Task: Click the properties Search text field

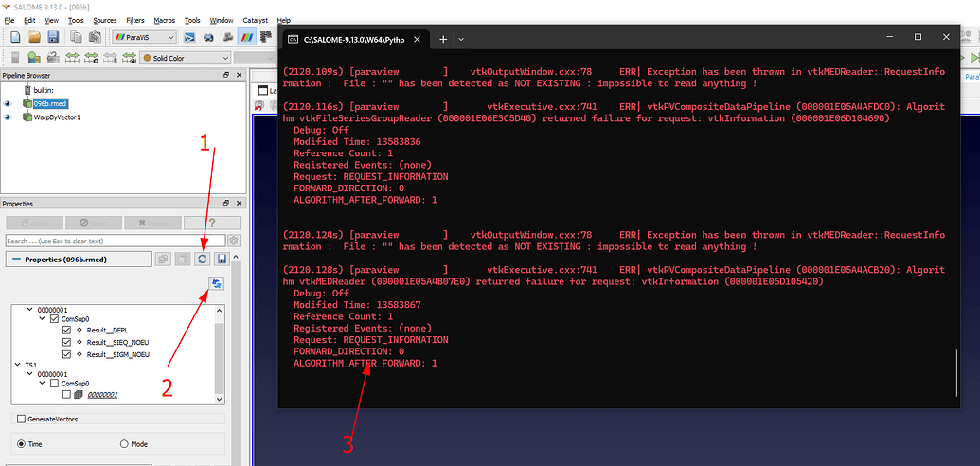Action: pos(115,241)
